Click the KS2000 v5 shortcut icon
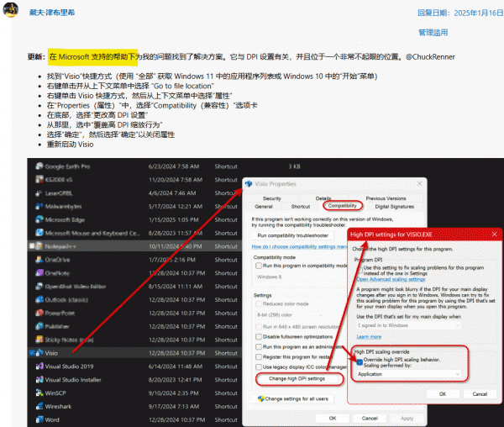504x427 pixels. 39,179
